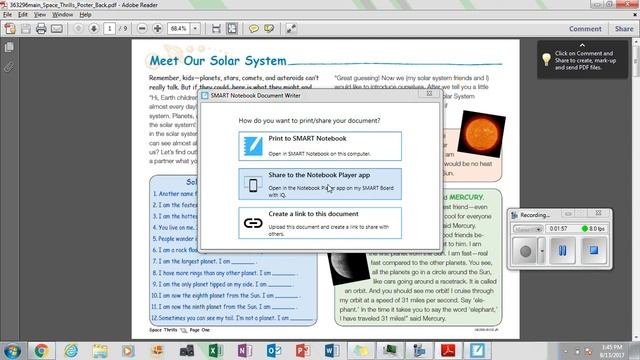Open the Help menu in Adobe Reader

85,15
